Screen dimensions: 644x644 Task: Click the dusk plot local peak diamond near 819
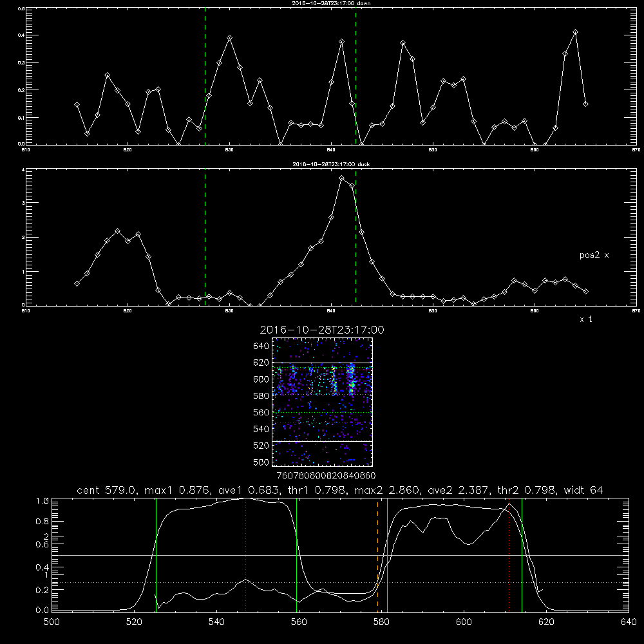click(x=117, y=231)
